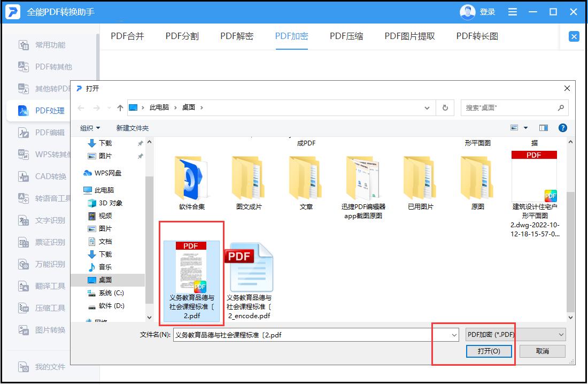Open the PDF合并 tab
This screenshot has width=588, height=385.
pos(127,36)
